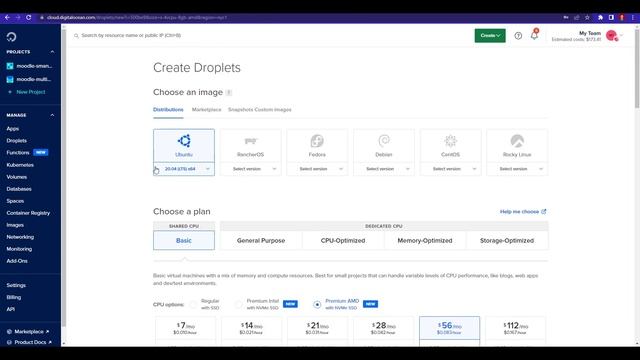Select Premium AMD CPU option
The image size is (640, 360).
tap(317, 304)
